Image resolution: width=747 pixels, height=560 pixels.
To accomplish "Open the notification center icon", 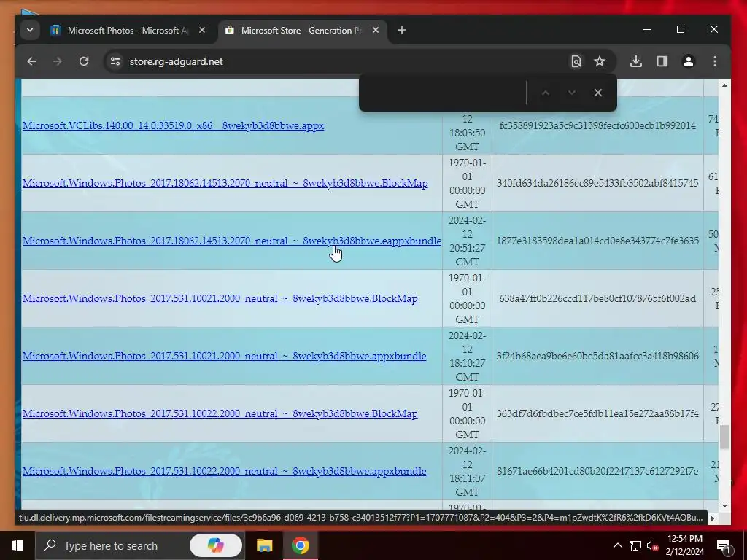I will pyautogui.click(x=724, y=545).
